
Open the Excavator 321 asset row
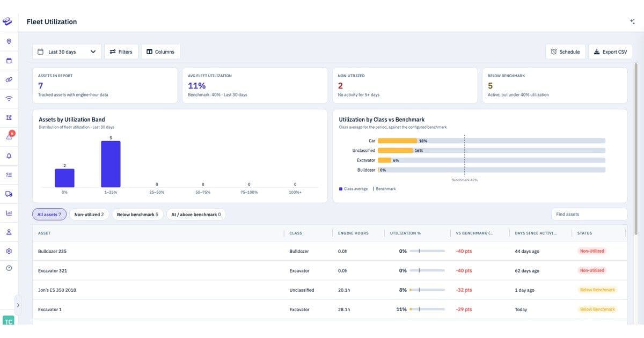(329, 270)
